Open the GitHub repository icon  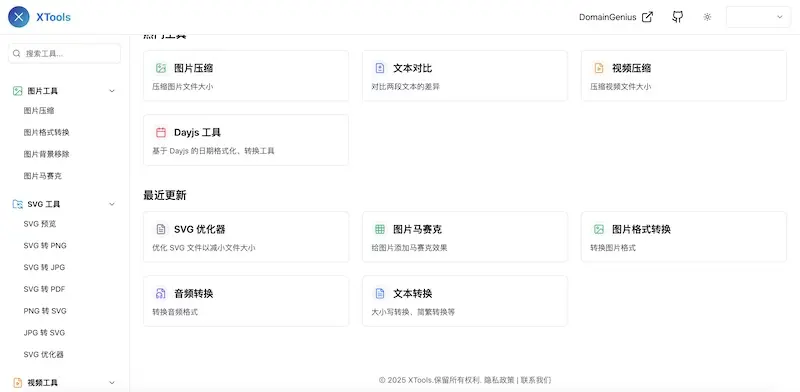pyautogui.click(x=678, y=17)
